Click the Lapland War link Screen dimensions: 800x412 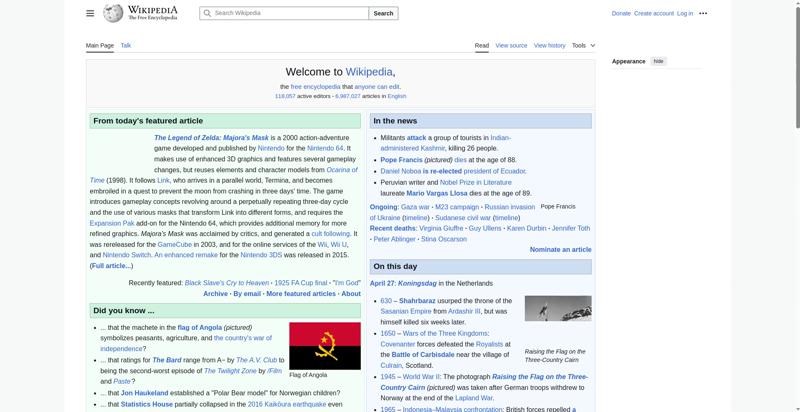coord(473,398)
